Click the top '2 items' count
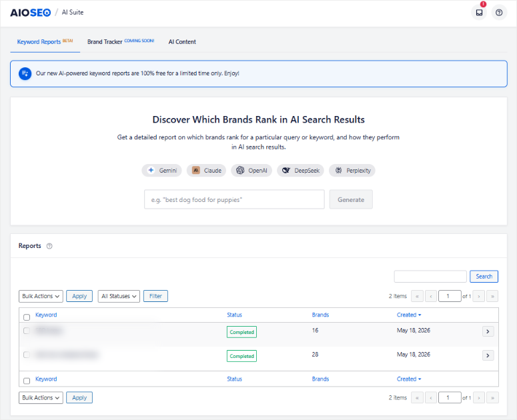517x420 pixels. (x=398, y=296)
